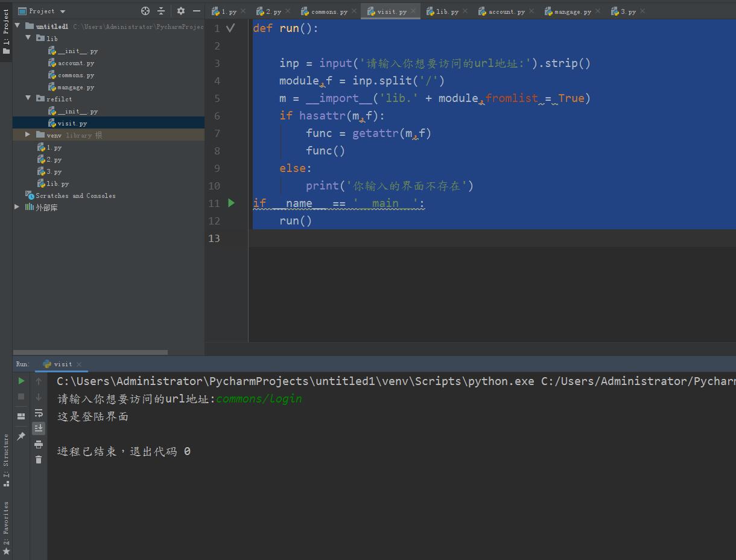Click the Stop process square icon

(21, 396)
